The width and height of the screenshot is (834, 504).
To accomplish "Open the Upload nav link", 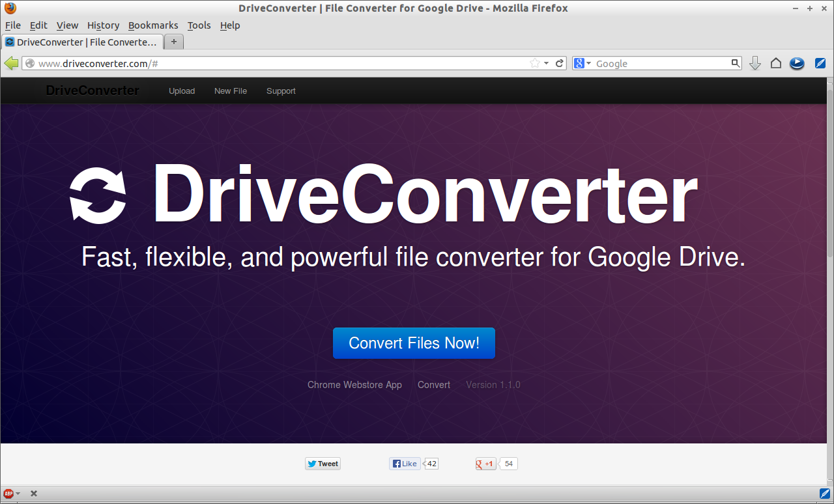I will (182, 91).
